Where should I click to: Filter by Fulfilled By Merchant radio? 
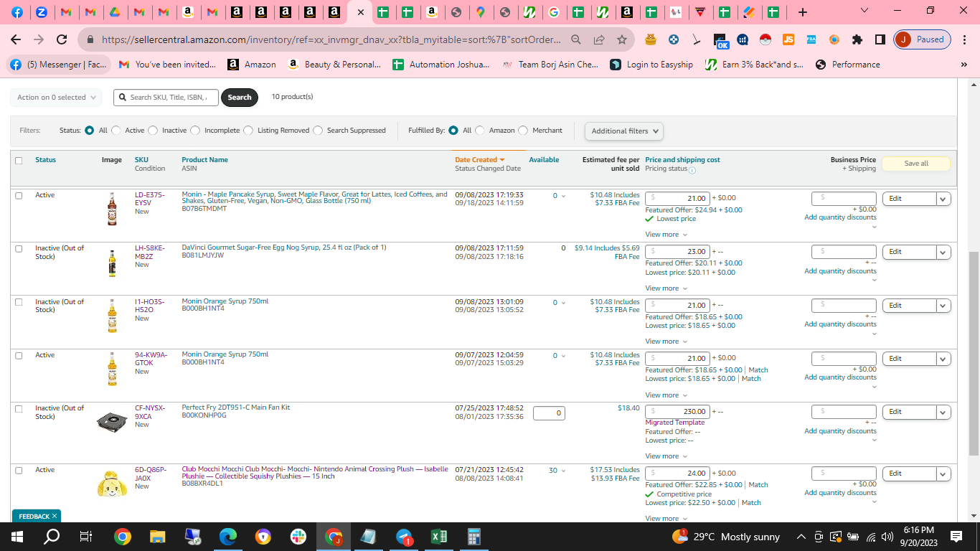(x=523, y=131)
